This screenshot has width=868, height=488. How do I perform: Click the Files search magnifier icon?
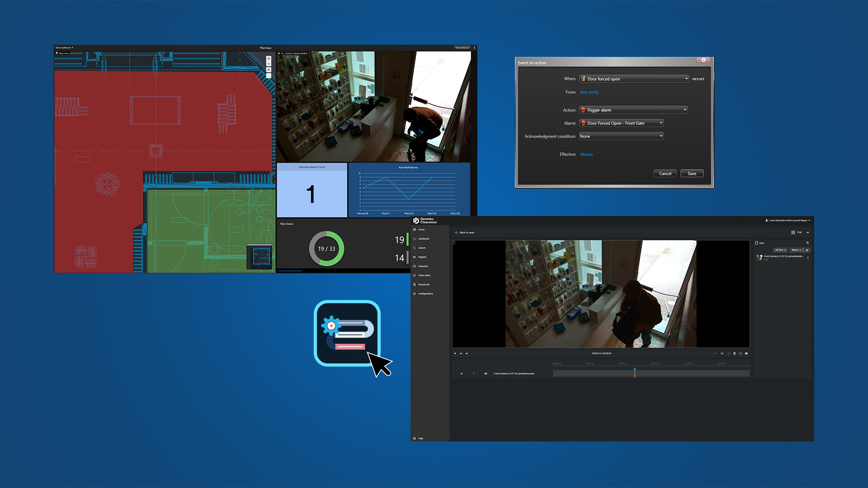[x=807, y=243]
